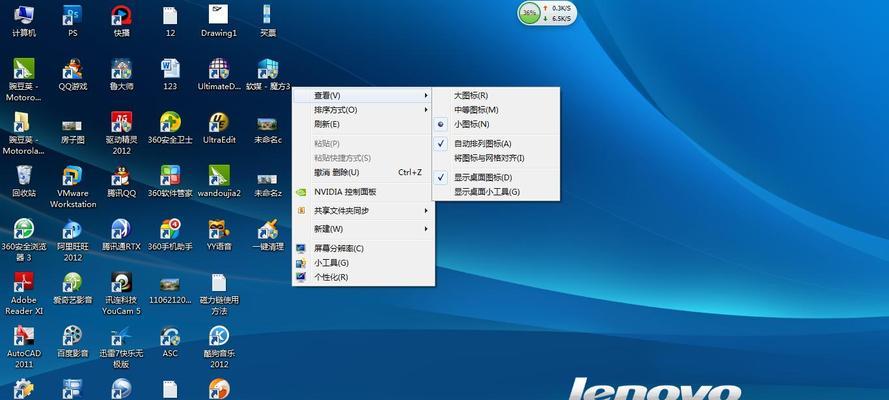This screenshot has width=889, height=400.
Task: Select the Word document named 123
Action: click(170, 69)
